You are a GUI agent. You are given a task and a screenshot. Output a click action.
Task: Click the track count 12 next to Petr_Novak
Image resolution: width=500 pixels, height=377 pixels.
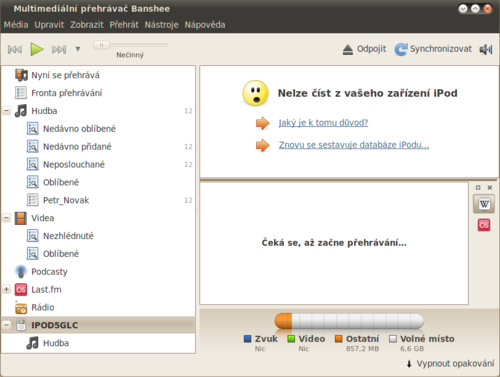[x=188, y=200]
